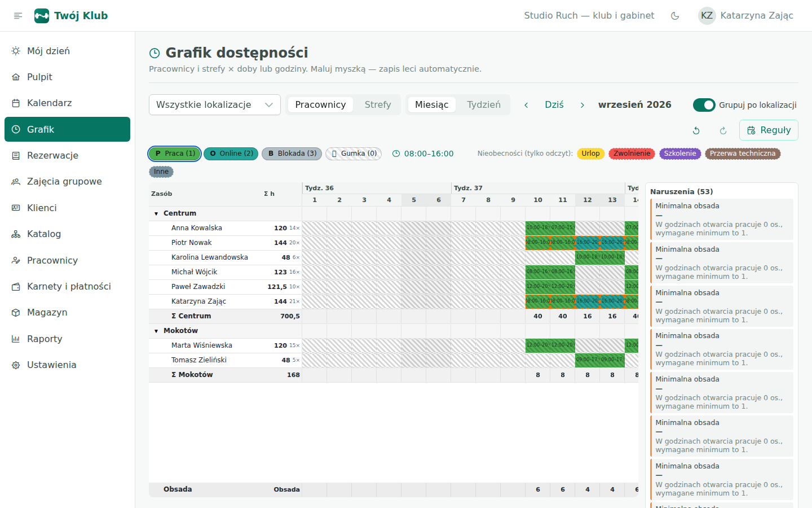The height and width of the screenshot is (508, 812).
Task: Open Rezerwacje from the sidebar
Action: (x=67, y=155)
